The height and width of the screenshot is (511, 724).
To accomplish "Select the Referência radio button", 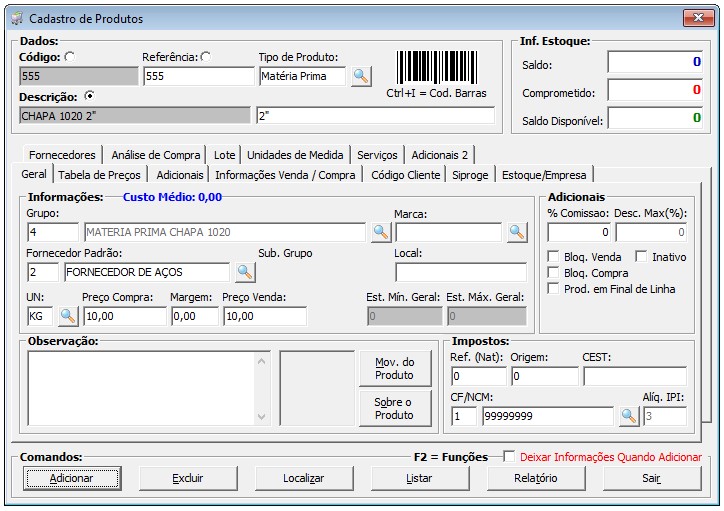I will coord(206,57).
